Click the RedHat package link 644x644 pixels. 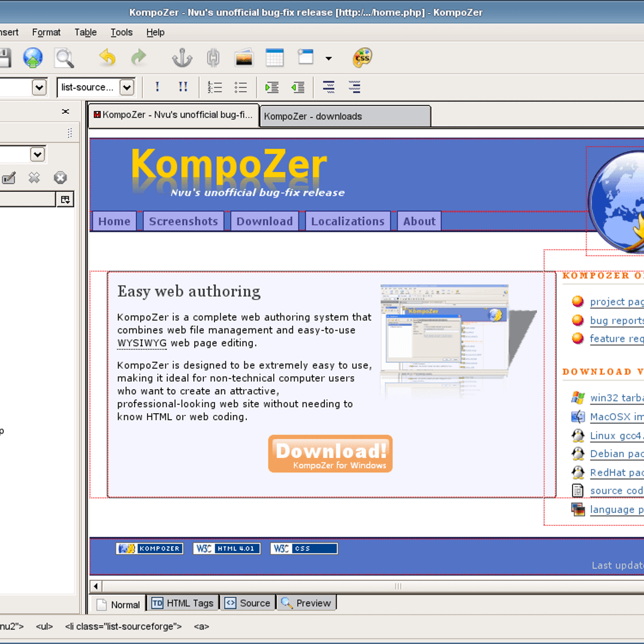617,472
